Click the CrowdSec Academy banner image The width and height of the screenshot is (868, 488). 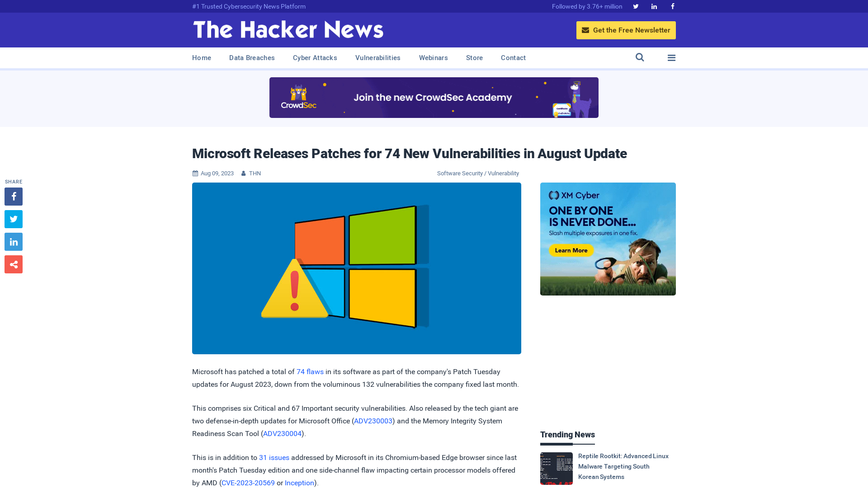point(434,97)
